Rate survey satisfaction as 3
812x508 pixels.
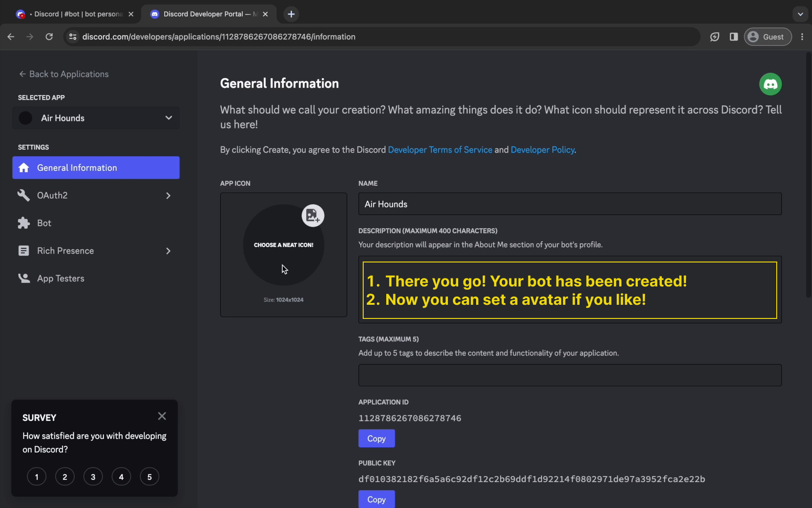pos(93,477)
